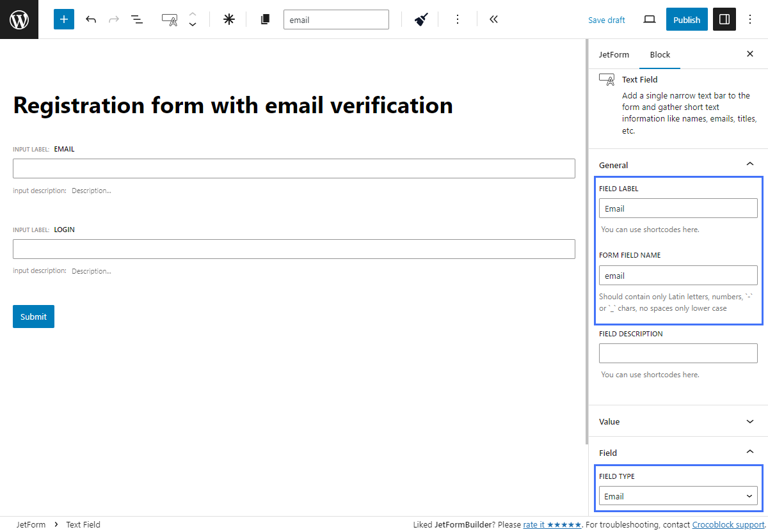Collapse the block toolbar with double arrows
The width and height of the screenshot is (768, 532).
pyautogui.click(x=493, y=19)
